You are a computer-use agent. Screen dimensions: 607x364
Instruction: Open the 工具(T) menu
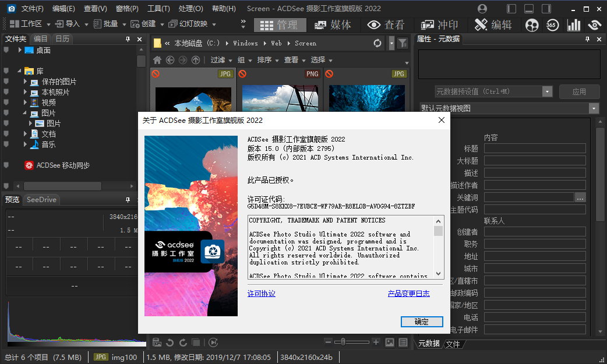click(158, 9)
